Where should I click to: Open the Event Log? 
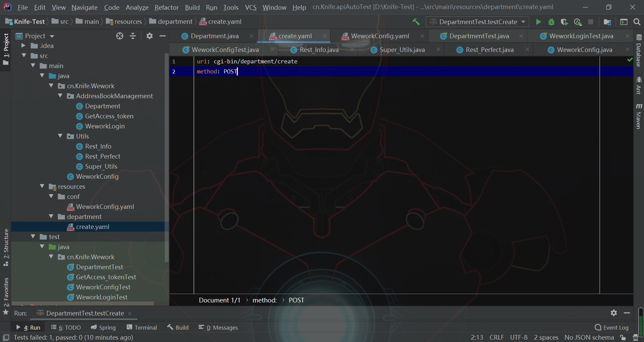(x=611, y=327)
